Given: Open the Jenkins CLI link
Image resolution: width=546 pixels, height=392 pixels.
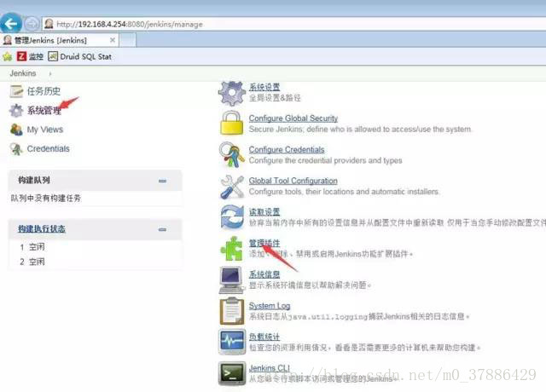Looking at the screenshot, I should [x=270, y=368].
